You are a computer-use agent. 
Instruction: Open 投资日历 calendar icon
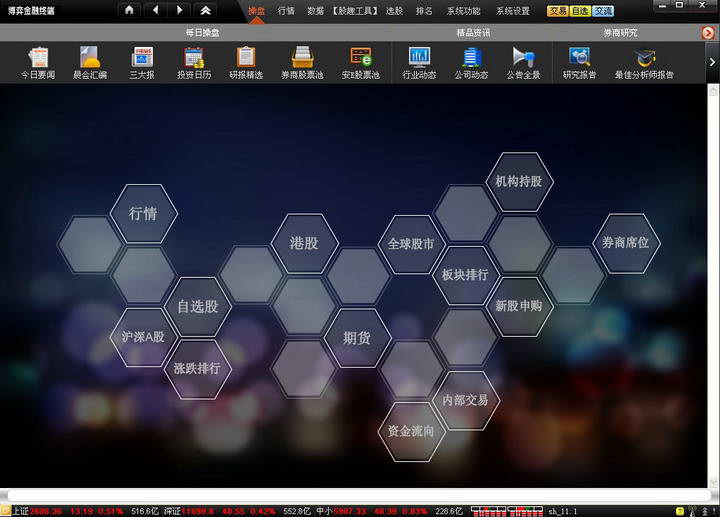194,58
